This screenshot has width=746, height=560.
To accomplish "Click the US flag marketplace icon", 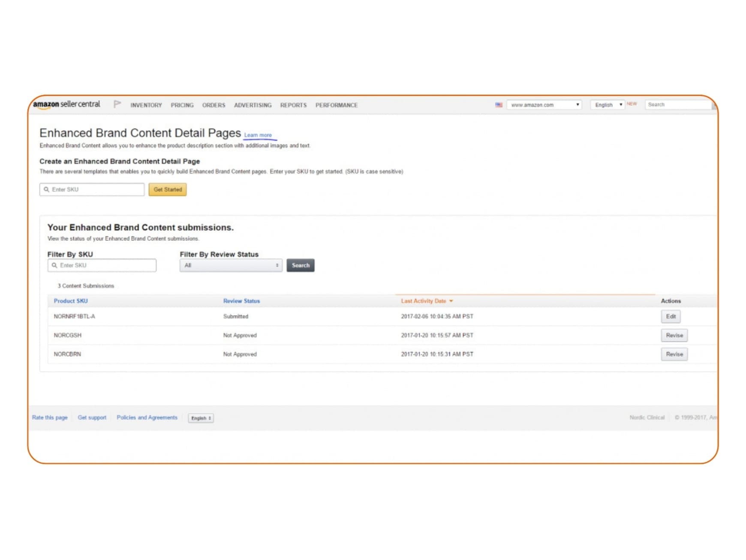I will pos(499,105).
